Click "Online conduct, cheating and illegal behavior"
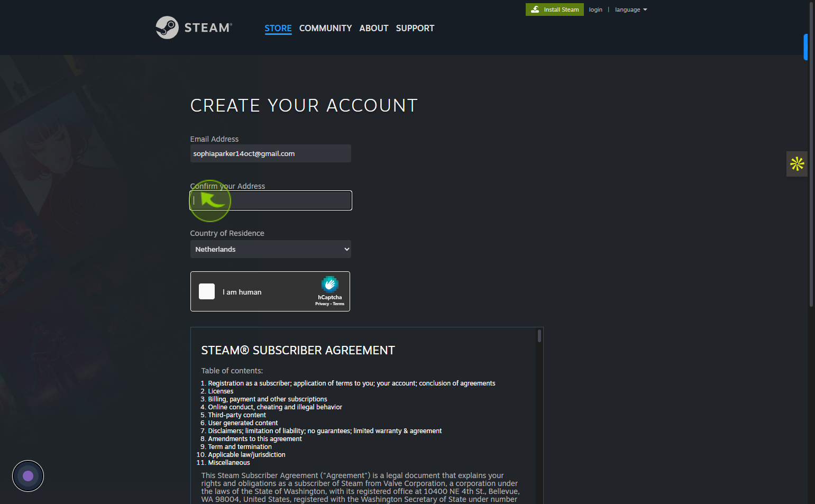 (275, 407)
